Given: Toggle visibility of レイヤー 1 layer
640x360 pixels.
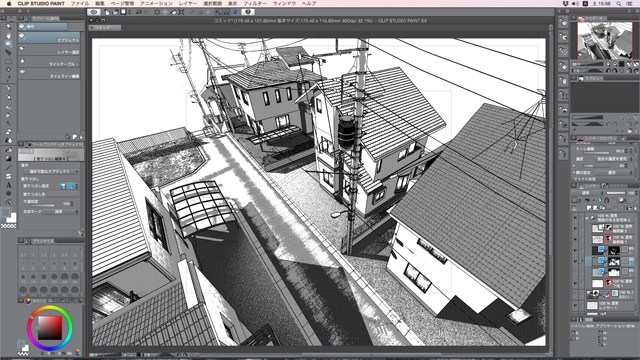Looking at the screenshot, I should pos(575,305).
